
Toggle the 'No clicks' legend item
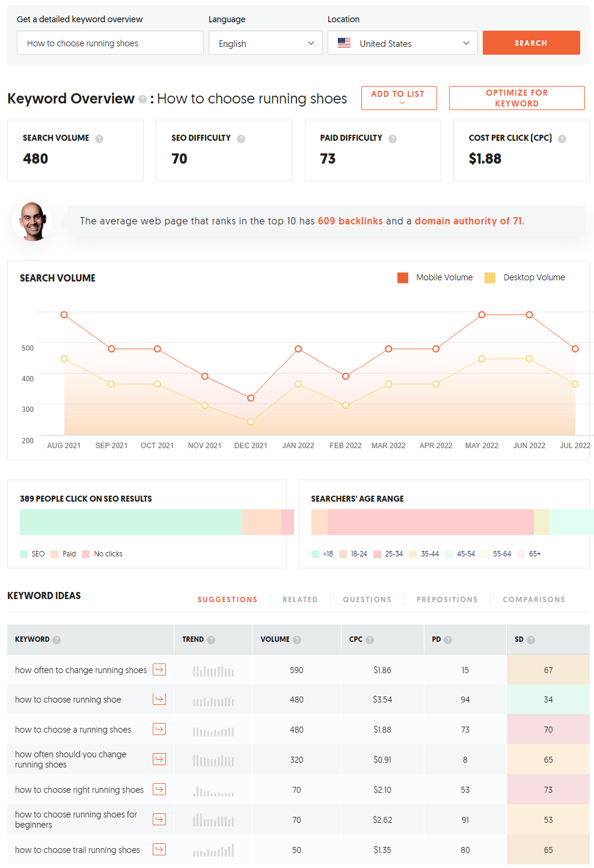[102, 553]
